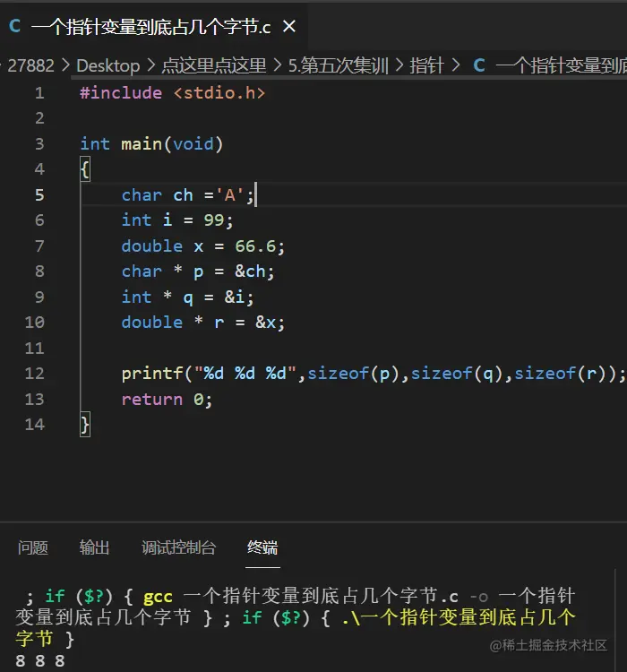Click the terminal panel scrollbar
627x672 pixels.
(614, 620)
